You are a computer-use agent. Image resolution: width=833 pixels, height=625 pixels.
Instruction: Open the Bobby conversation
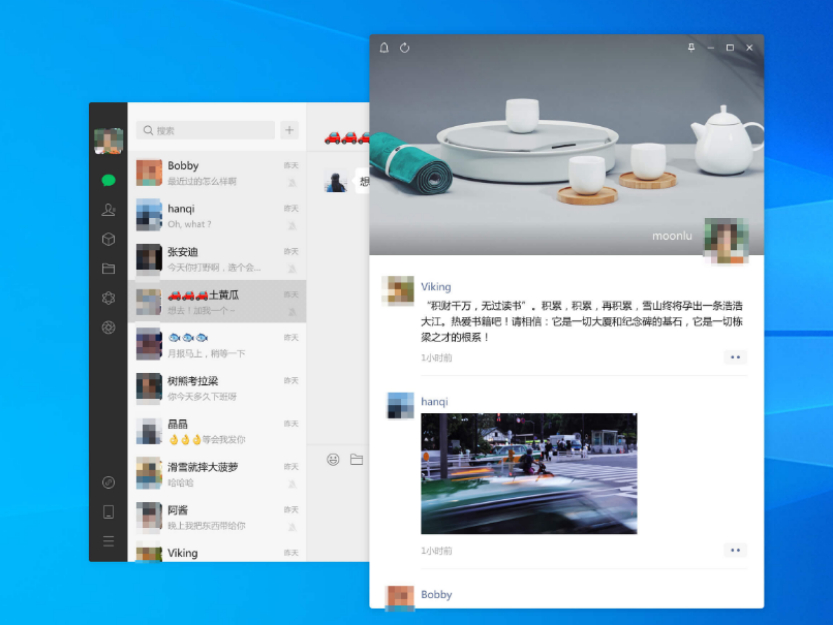click(x=217, y=173)
